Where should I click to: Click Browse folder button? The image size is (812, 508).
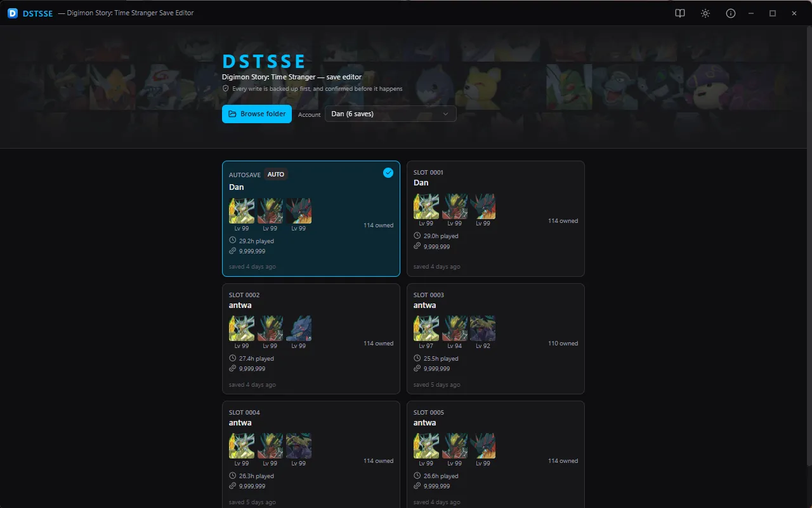pyautogui.click(x=257, y=114)
